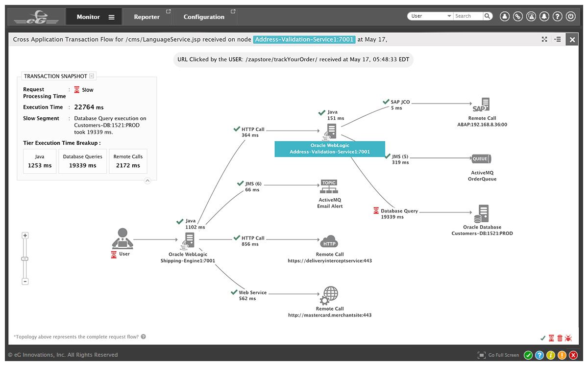The width and height of the screenshot is (588, 366).
Task: Click the search magnifier icon
Action: (488, 16)
